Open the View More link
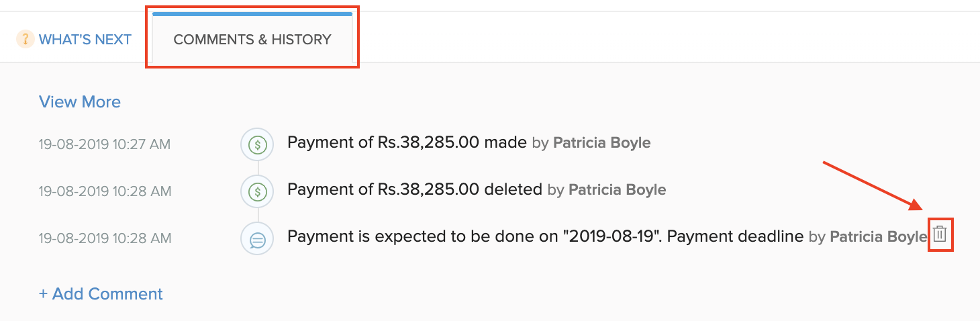 80,102
